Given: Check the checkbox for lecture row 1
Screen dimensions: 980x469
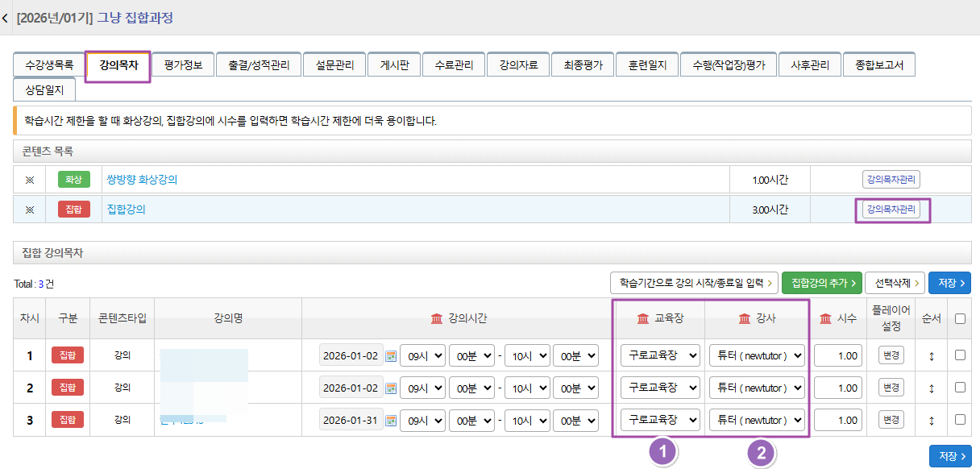Looking at the screenshot, I should (960, 355).
